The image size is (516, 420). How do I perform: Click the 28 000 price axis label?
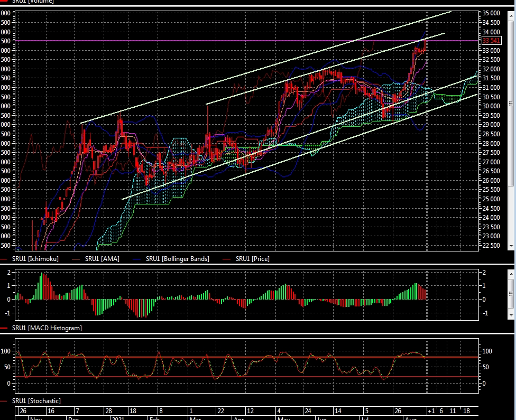(491, 143)
